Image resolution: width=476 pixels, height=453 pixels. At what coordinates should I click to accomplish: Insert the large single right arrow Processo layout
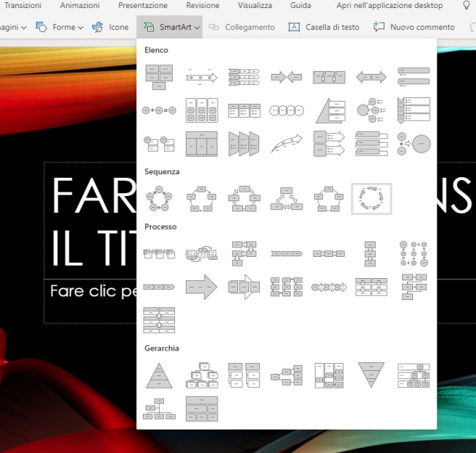(x=201, y=287)
